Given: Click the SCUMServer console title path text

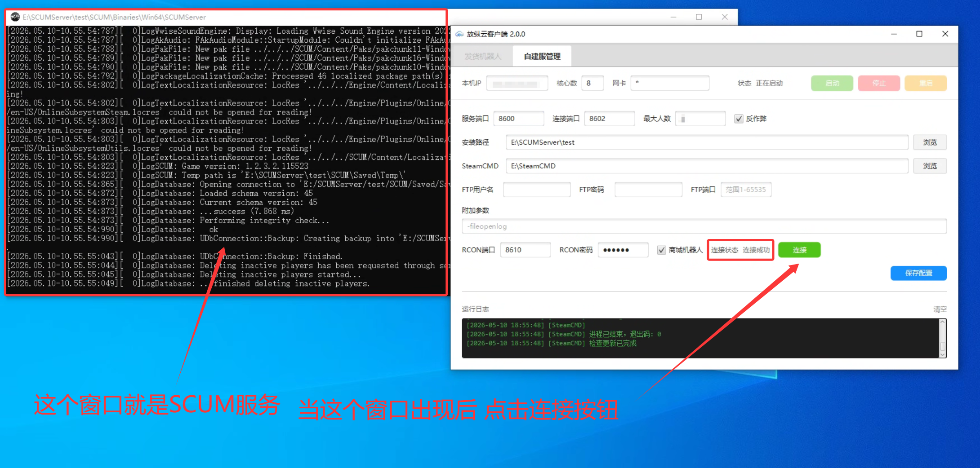Looking at the screenshot, I should tap(114, 17).
